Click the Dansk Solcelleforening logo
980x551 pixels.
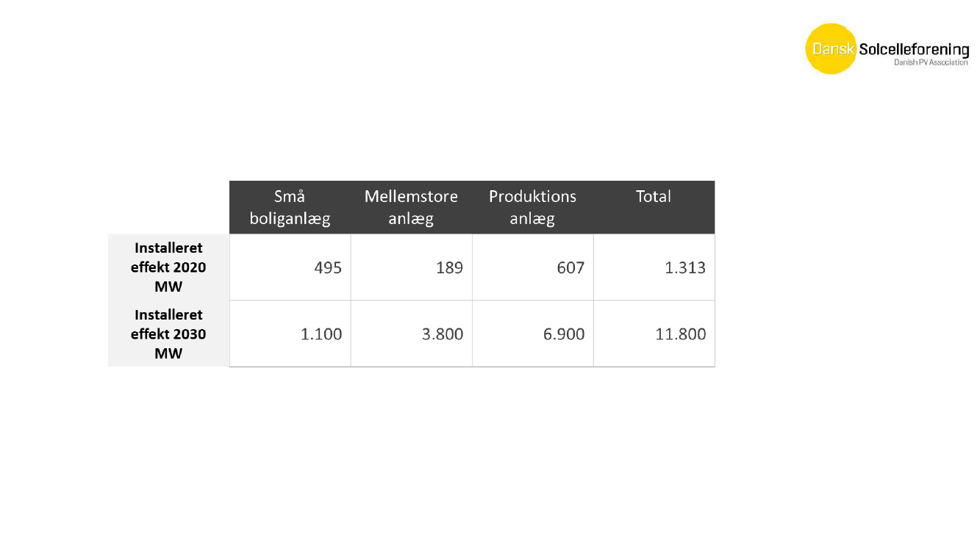tap(887, 49)
